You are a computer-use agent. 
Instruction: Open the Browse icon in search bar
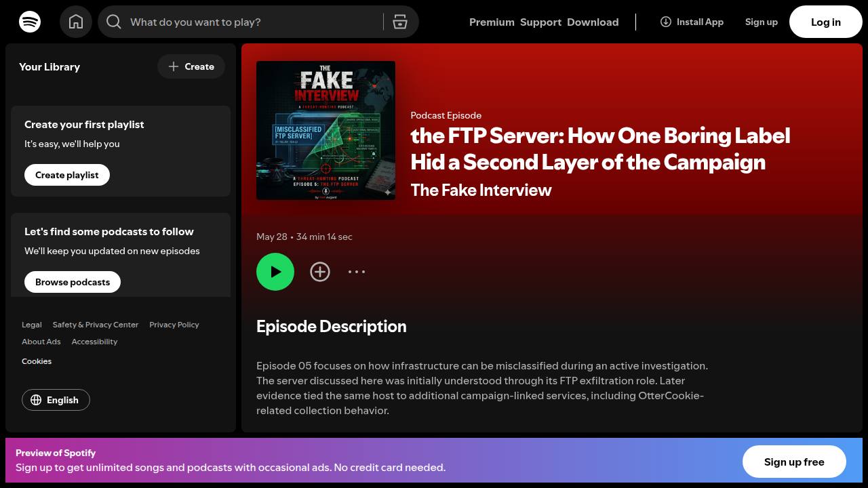coord(400,22)
